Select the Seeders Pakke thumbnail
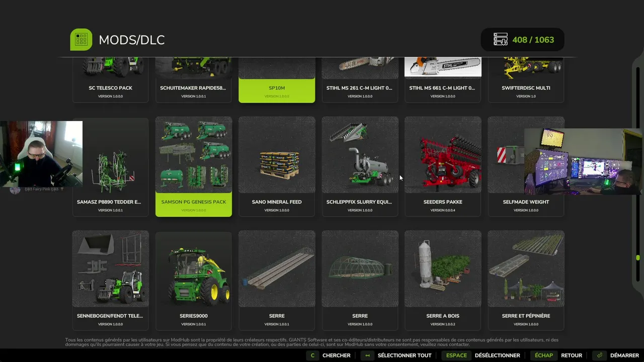The height and width of the screenshot is (362, 644). 443,155
